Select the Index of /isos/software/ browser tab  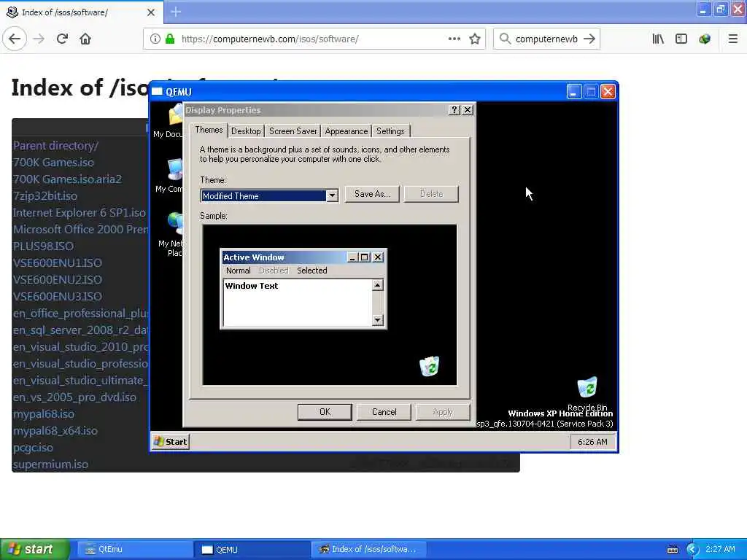(81, 12)
